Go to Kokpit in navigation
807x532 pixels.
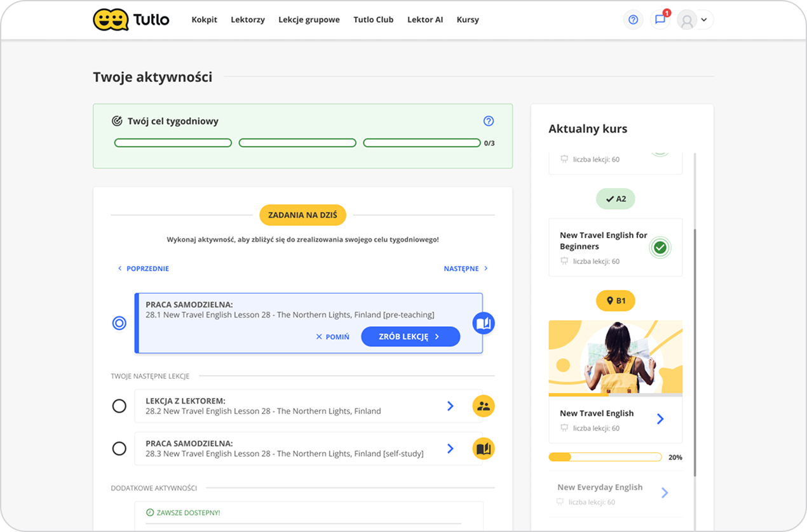click(205, 20)
